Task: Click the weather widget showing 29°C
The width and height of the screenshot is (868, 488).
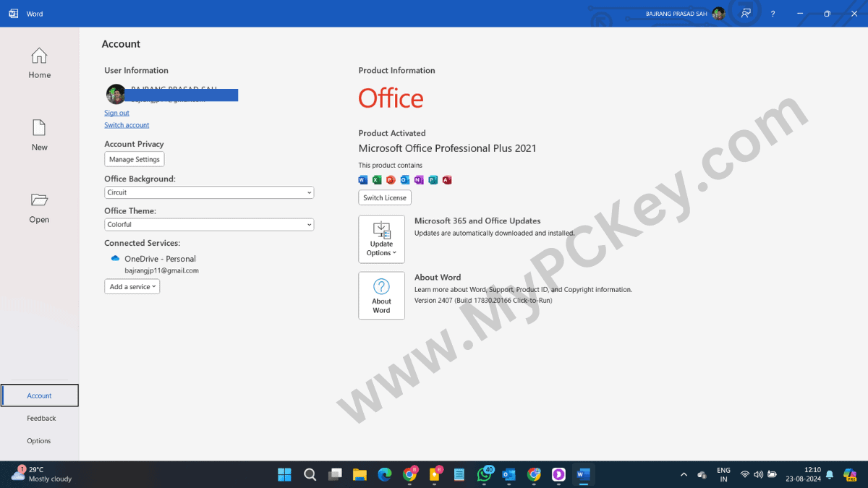Action: click(x=42, y=474)
